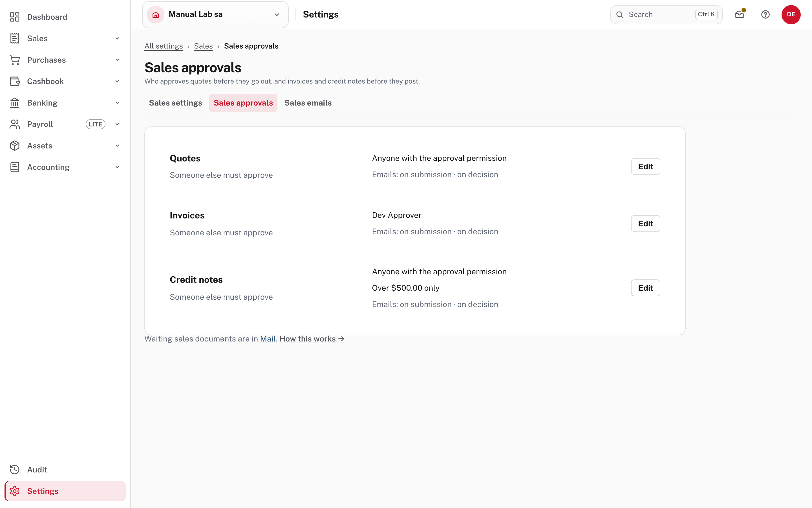Go to Sales breadcrumb link
Image resolution: width=812 pixels, height=508 pixels.
point(203,46)
